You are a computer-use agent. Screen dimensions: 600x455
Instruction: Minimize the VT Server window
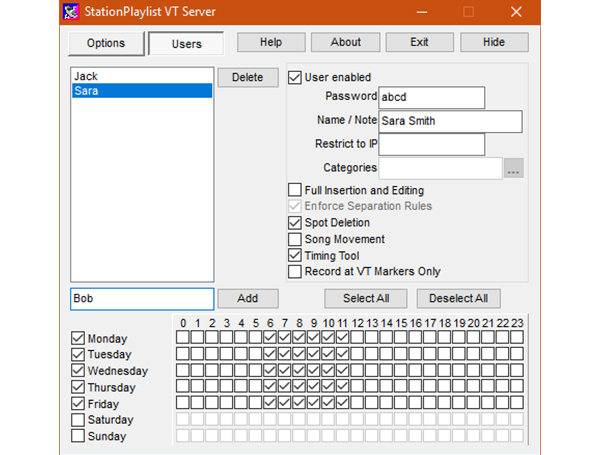point(422,12)
